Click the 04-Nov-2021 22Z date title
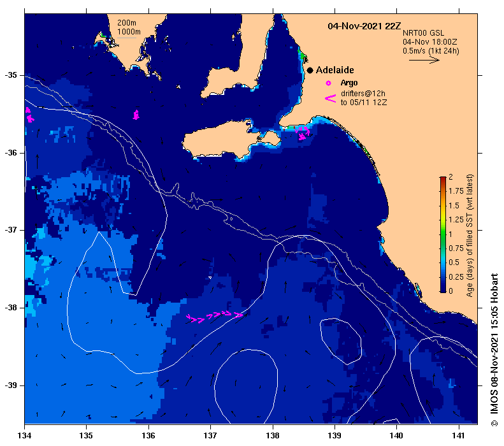 click(364, 26)
